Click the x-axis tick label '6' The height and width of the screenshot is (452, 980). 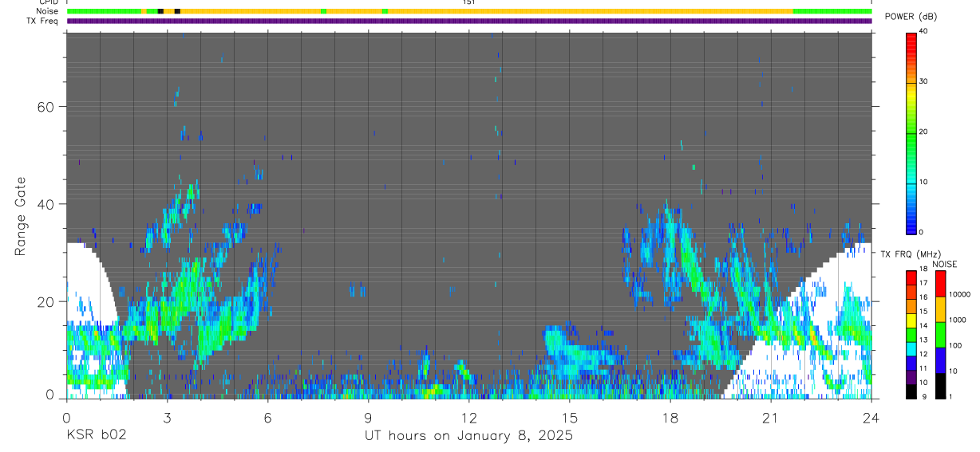pyautogui.click(x=267, y=417)
